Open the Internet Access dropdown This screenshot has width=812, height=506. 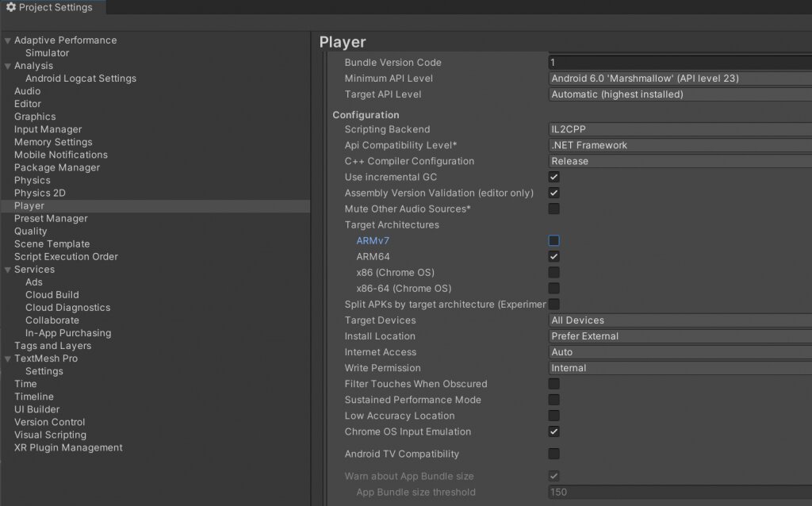680,352
